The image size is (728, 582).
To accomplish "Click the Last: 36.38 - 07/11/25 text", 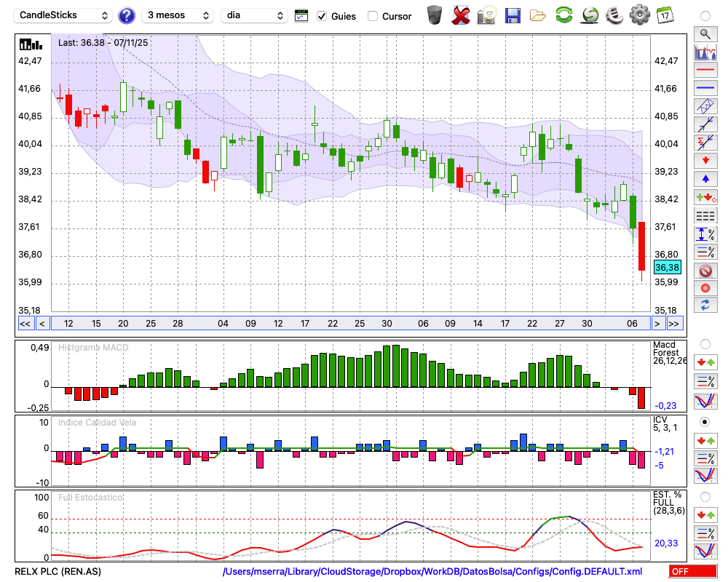I will (103, 43).
